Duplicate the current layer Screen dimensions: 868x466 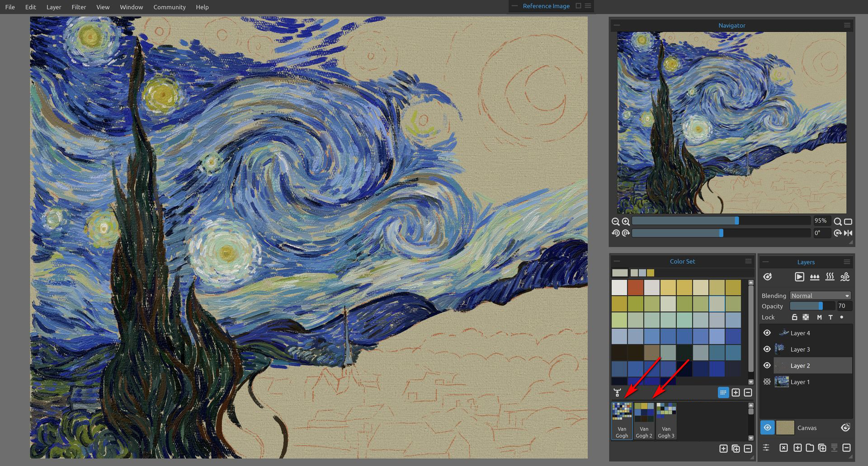pos(822,447)
